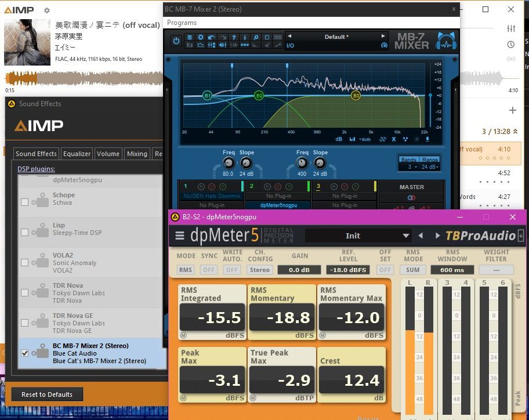This screenshot has width=529, height=420.
Task: Click the curve graph icon in MB-7 toolbar
Action: pos(201,45)
